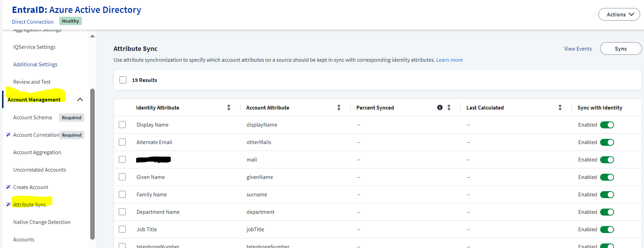Open the Learn more link
Viewport: 644px width, 248px height.
click(449, 60)
